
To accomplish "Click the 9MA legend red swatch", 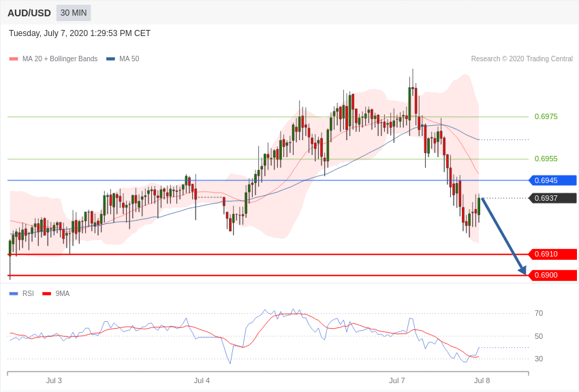I will point(47,293).
